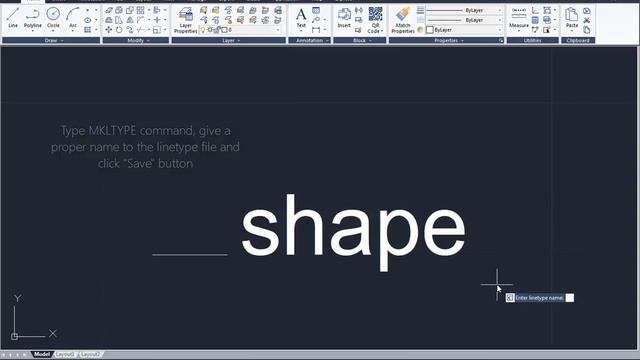The width and height of the screenshot is (640, 360).
Task: Click the Quick Calculator icon in Utilities
Action: tap(535, 20)
